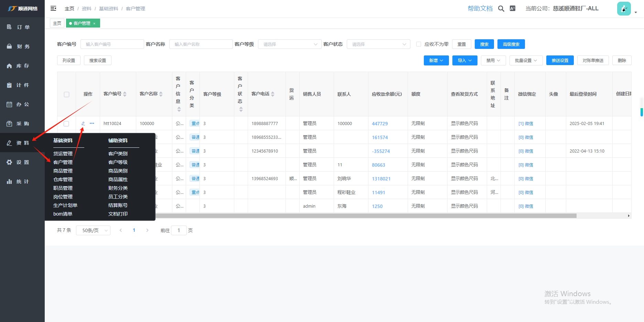Click the 推送设置 button

[x=560, y=60]
